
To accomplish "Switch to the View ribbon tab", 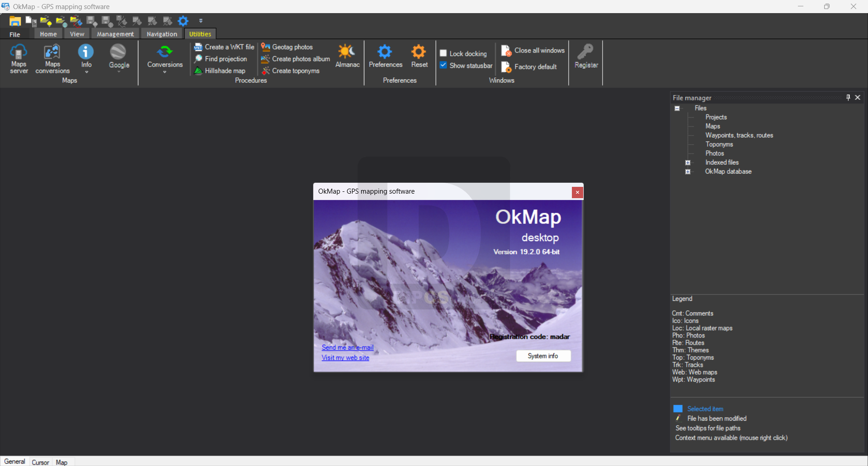I will [77, 34].
